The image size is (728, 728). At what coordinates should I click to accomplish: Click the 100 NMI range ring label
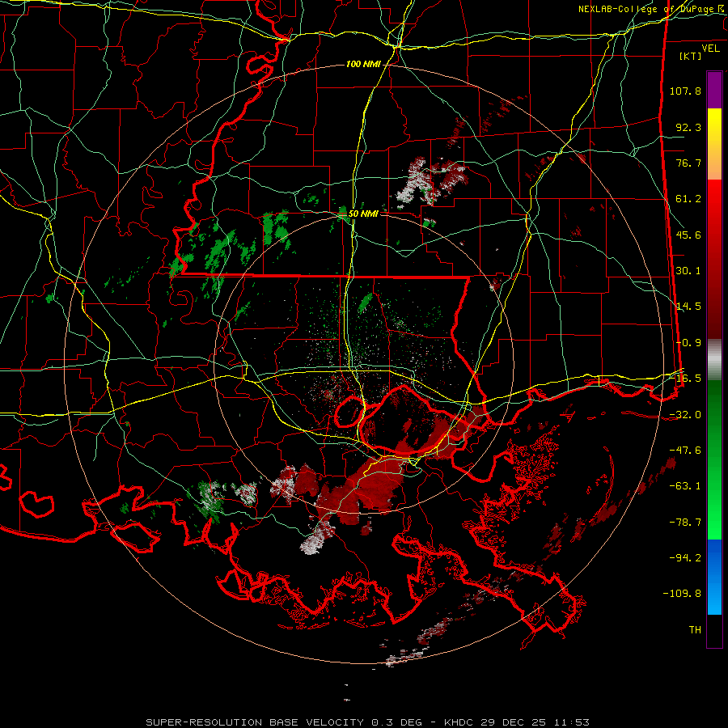click(x=363, y=64)
